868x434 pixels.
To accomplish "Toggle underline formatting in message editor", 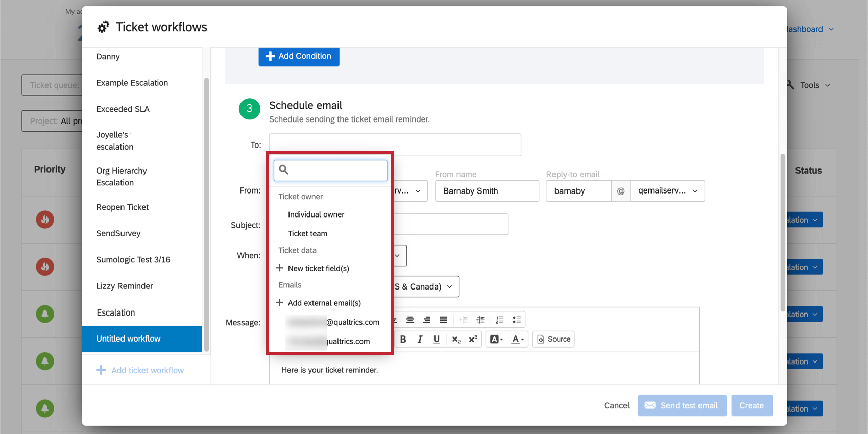I will (437, 339).
